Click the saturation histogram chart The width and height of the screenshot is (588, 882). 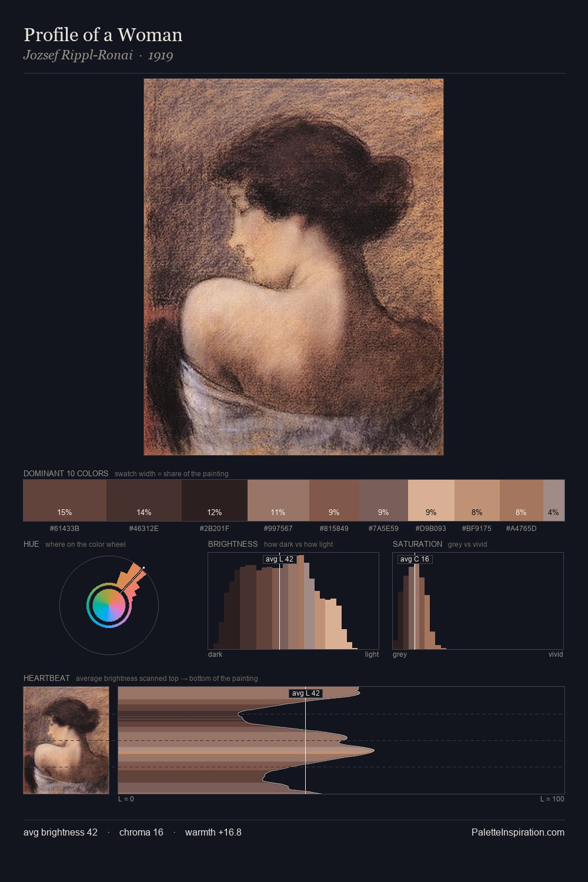click(x=478, y=601)
